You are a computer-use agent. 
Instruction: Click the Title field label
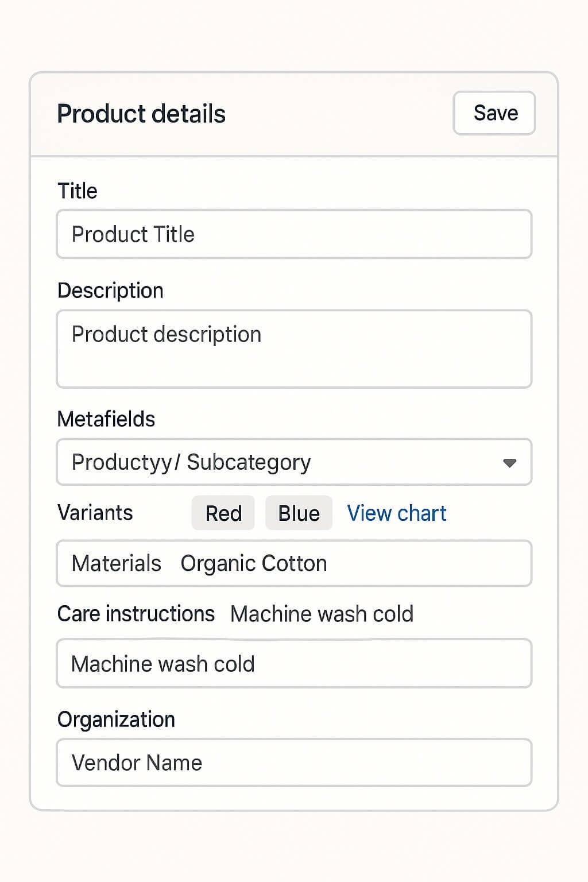pyautogui.click(x=78, y=191)
